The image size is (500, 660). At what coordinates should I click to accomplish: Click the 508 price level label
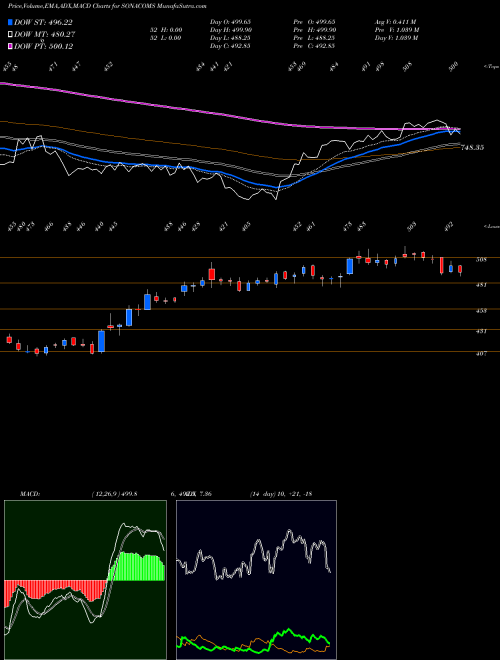point(481,260)
